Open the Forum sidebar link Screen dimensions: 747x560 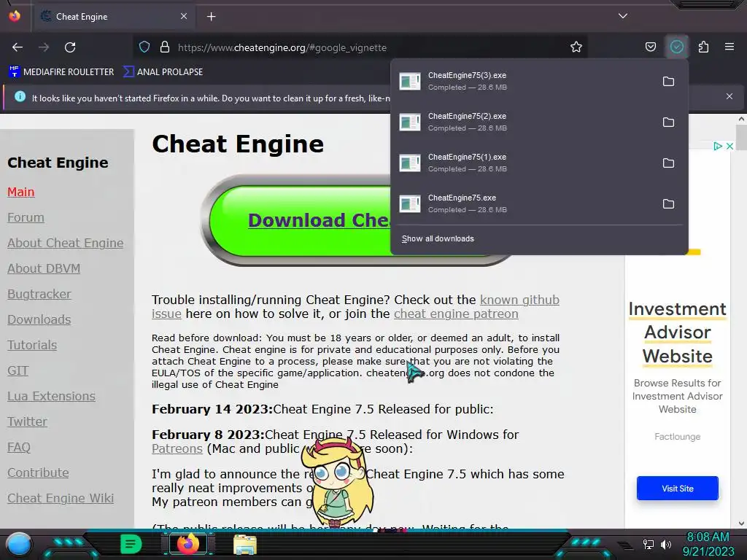tap(26, 217)
